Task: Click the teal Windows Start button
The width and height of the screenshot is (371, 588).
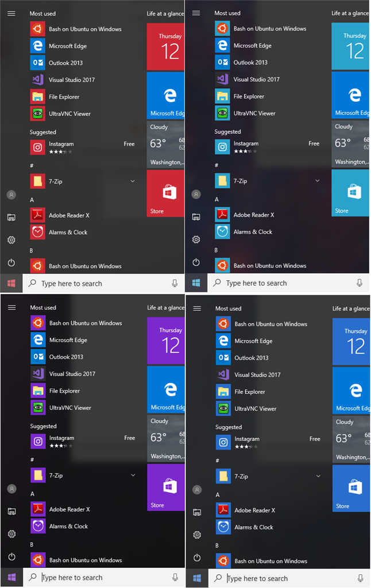Action: (196, 283)
